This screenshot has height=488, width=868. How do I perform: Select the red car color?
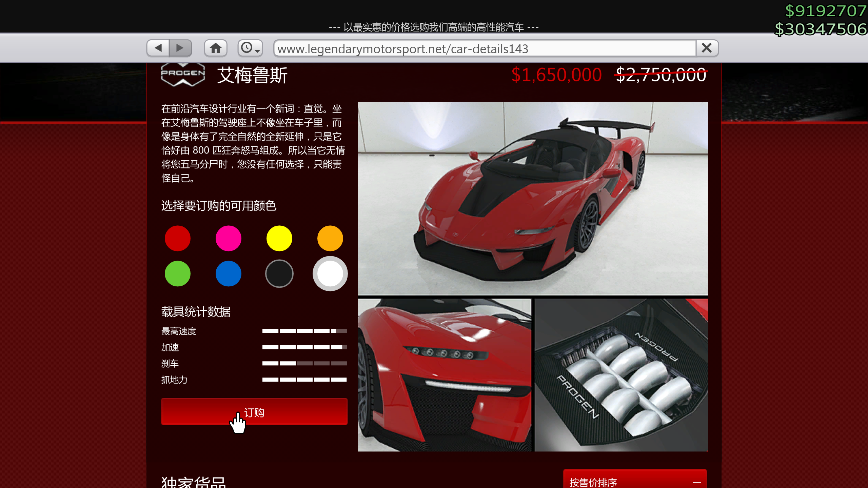(x=178, y=238)
